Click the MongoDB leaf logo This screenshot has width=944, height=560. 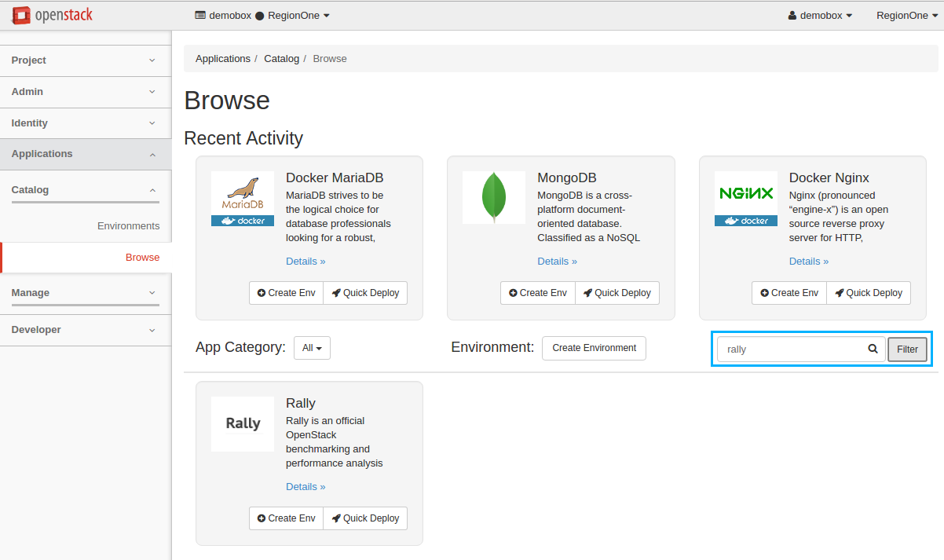493,197
